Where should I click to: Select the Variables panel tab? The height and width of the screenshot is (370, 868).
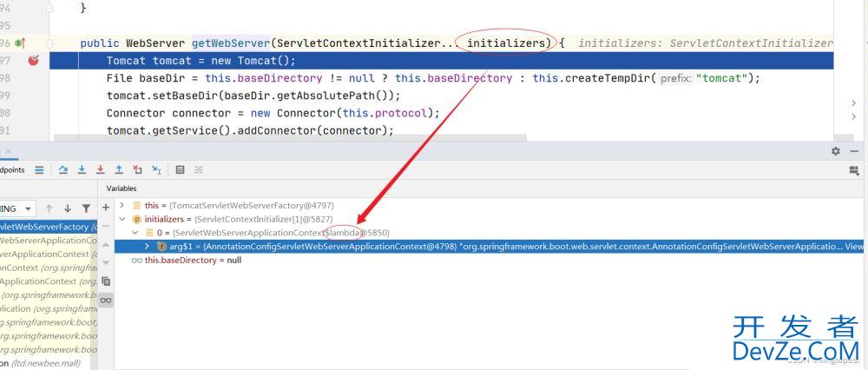122,188
